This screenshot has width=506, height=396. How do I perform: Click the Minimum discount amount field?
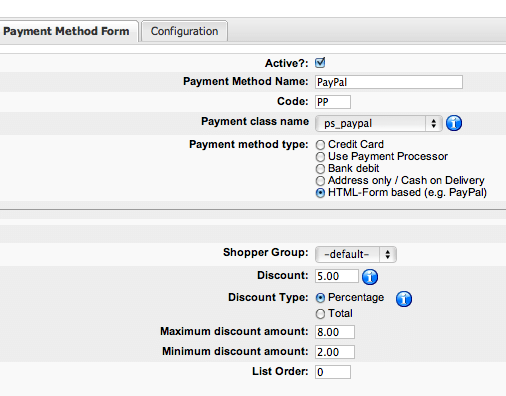click(335, 352)
